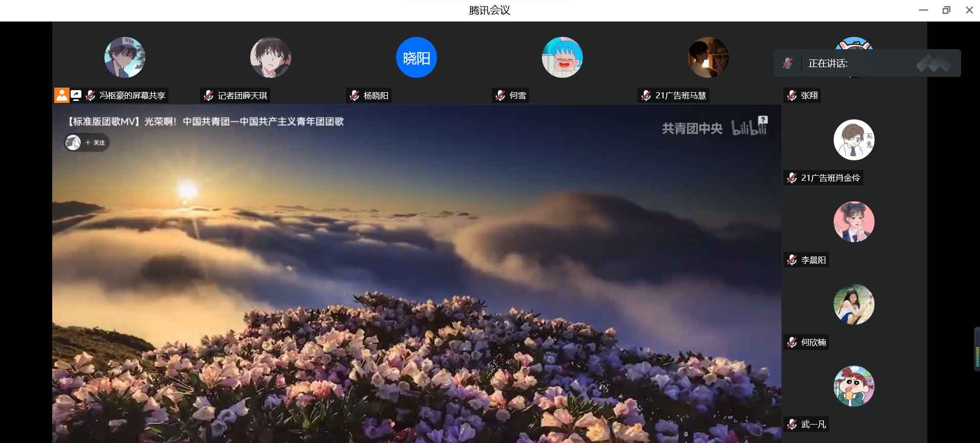Click the orange host icon beside 冯枢豪
This screenshot has height=443, width=980.
point(62,95)
